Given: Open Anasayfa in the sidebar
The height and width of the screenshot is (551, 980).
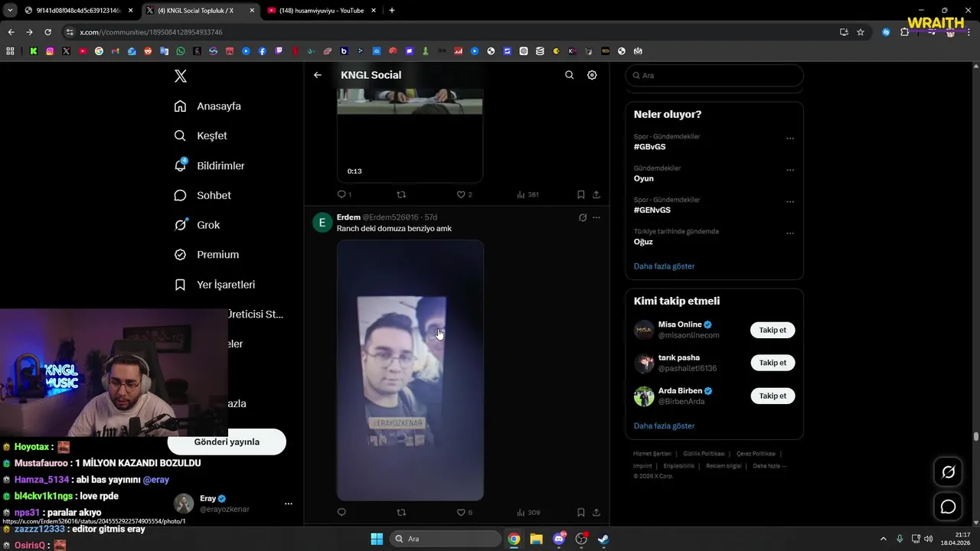Looking at the screenshot, I should [x=207, y=106].
